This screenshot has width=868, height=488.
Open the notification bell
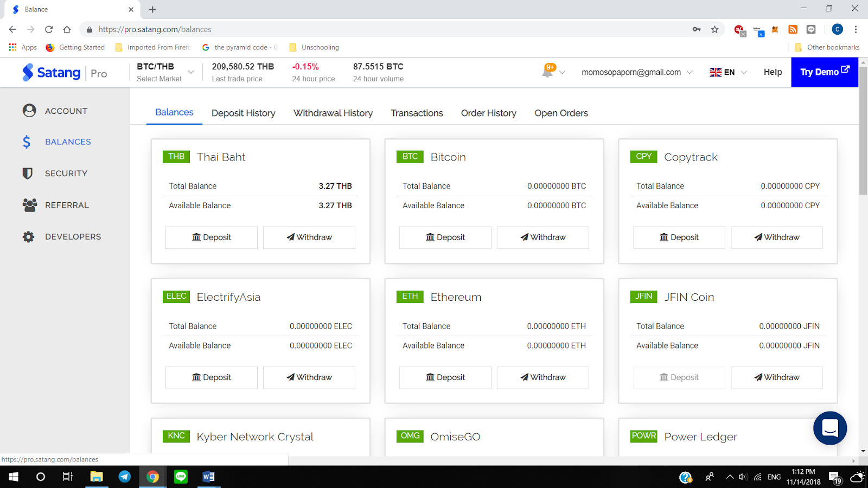tap(548, 70)
